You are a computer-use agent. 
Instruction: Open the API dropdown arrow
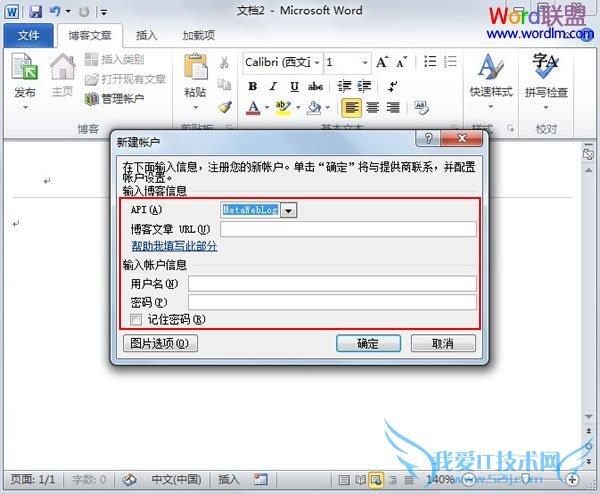[289, 210]
